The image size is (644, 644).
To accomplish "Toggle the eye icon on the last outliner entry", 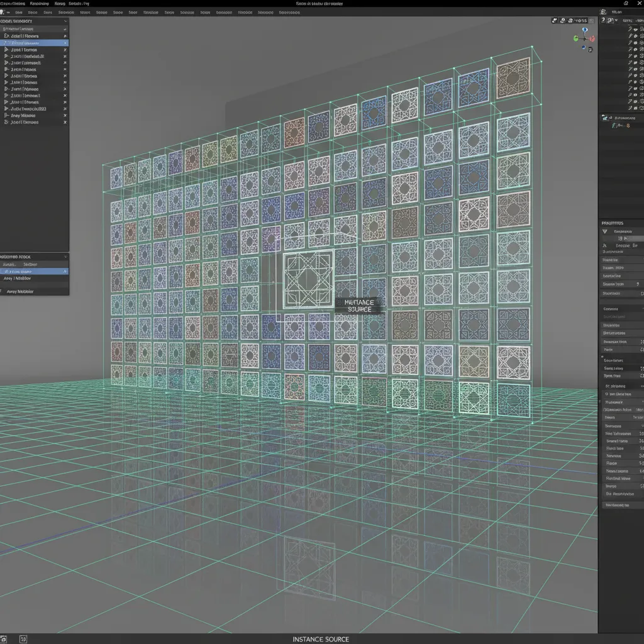I will (x=65, y=121).
